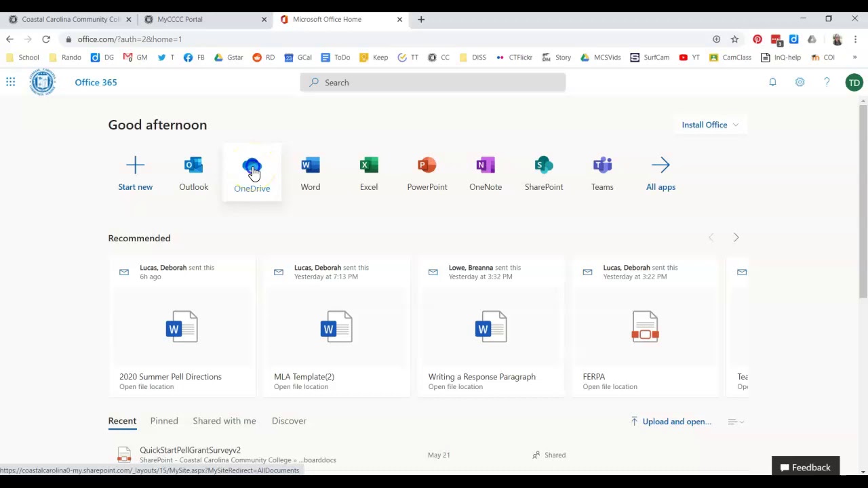Open Chrome menu three dots
This screenshot has width=868, height=488.
856,39
